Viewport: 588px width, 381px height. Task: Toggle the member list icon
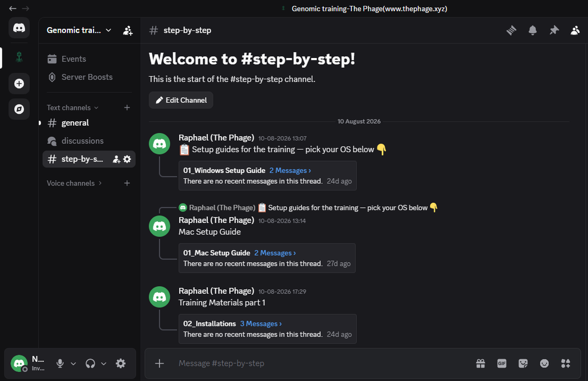575,30
